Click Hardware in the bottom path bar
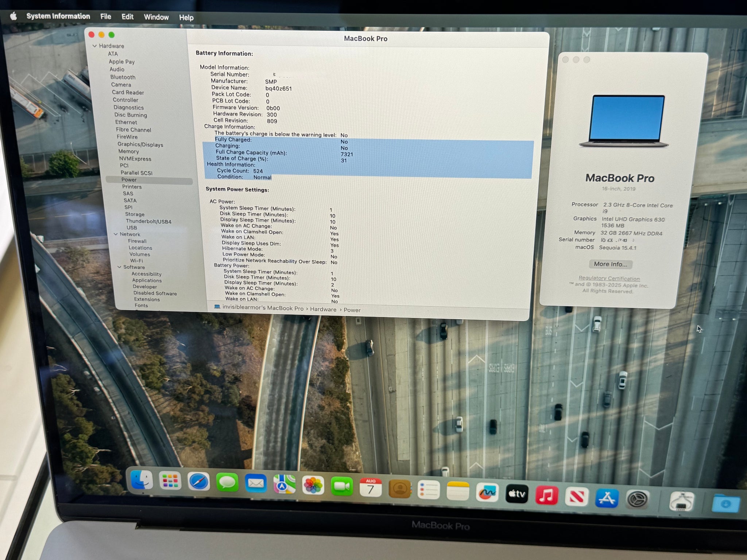This screenshot has height=560, width=747. pyautogui.click(x=323, y=310)
